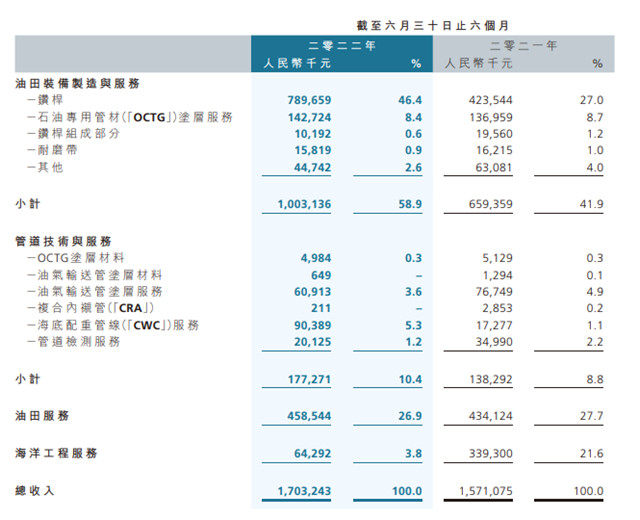Select value 44,742

(313, 168)
